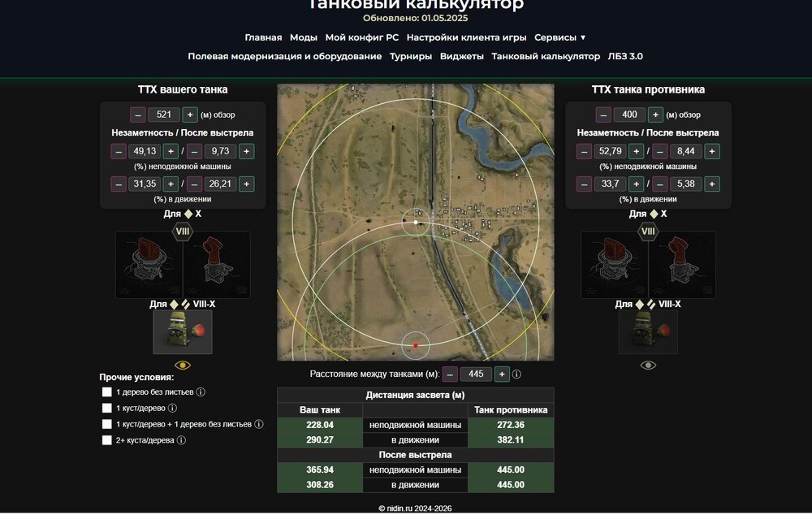Open info icon next to tank distance field

[516, 374]
